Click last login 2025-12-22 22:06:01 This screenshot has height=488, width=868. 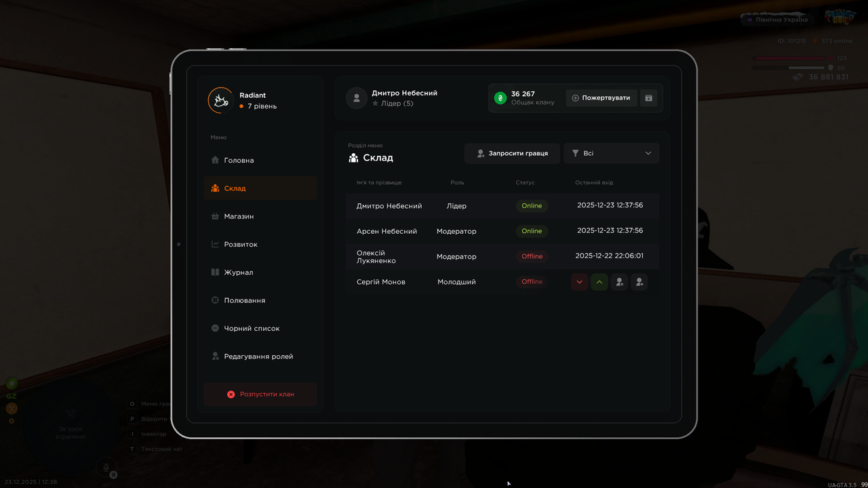(x=610, y=256)
